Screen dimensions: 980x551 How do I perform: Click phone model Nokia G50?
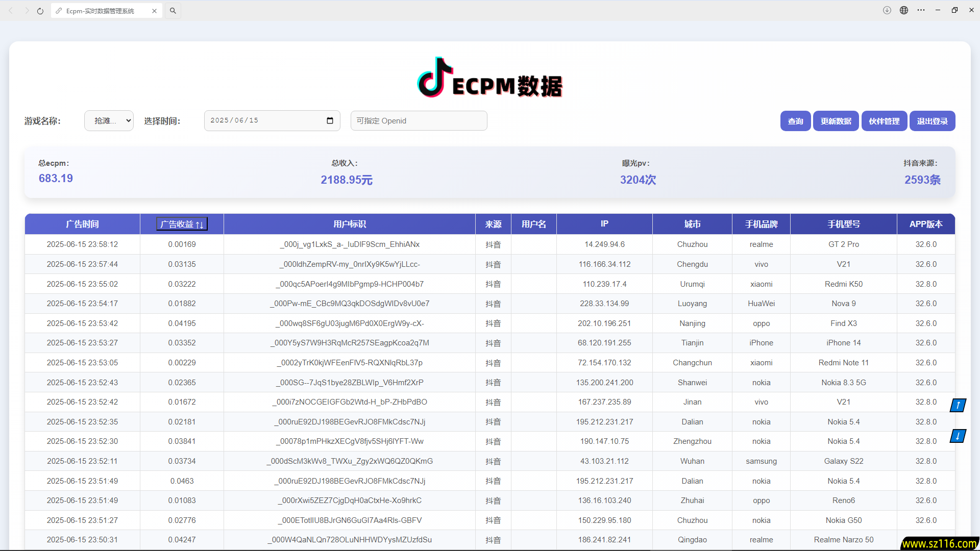coord(844,520)
